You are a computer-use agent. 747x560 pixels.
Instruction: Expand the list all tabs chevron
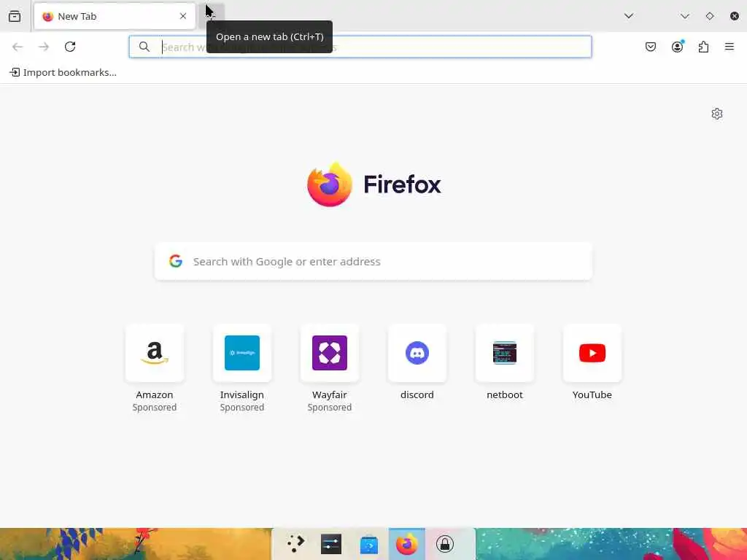coord(629,16)
